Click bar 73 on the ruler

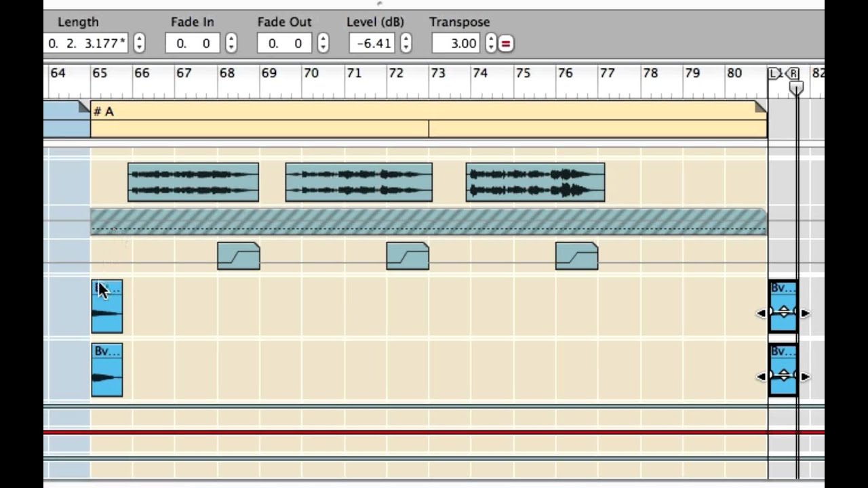click(438, 73)
